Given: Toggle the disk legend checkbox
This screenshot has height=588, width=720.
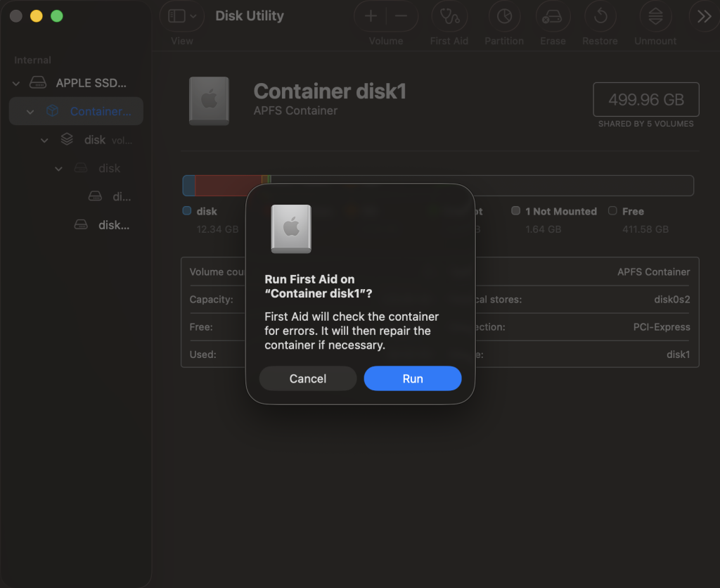Looking at the screenshot, I should (x=187, y=211).
